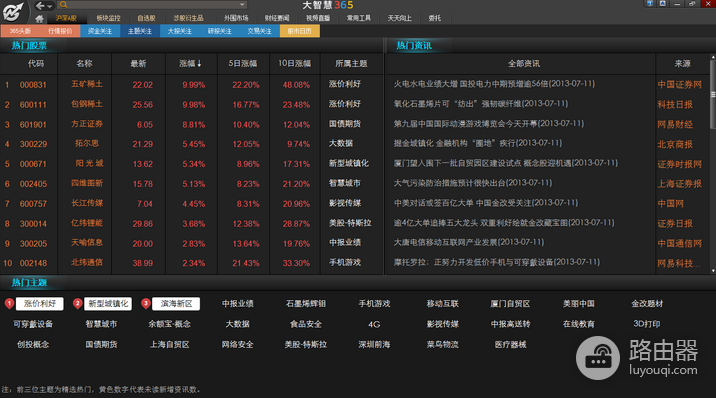Viewport: 716px width, 398px height.
Task: Open the 医疗器械 theme
Action: [510, 345]
